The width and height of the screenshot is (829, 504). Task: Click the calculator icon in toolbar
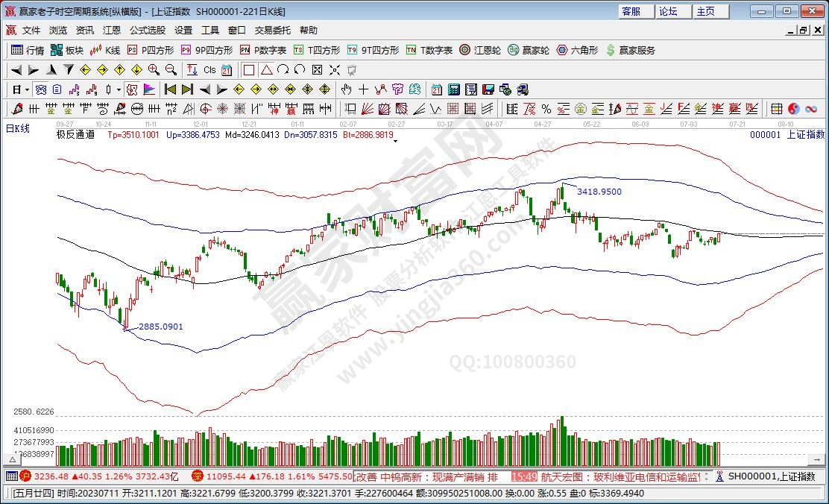click(453, 89)
